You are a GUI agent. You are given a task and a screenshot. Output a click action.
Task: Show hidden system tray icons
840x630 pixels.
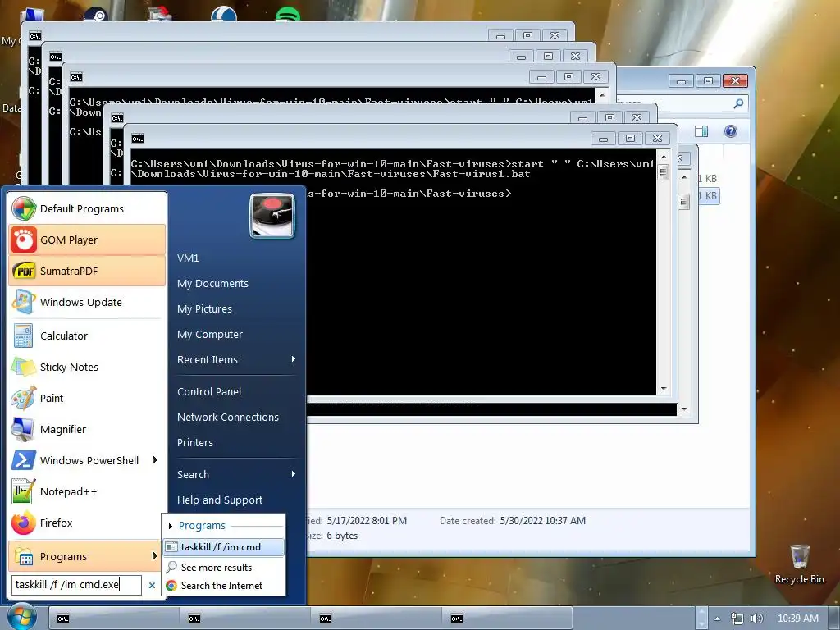717,619
